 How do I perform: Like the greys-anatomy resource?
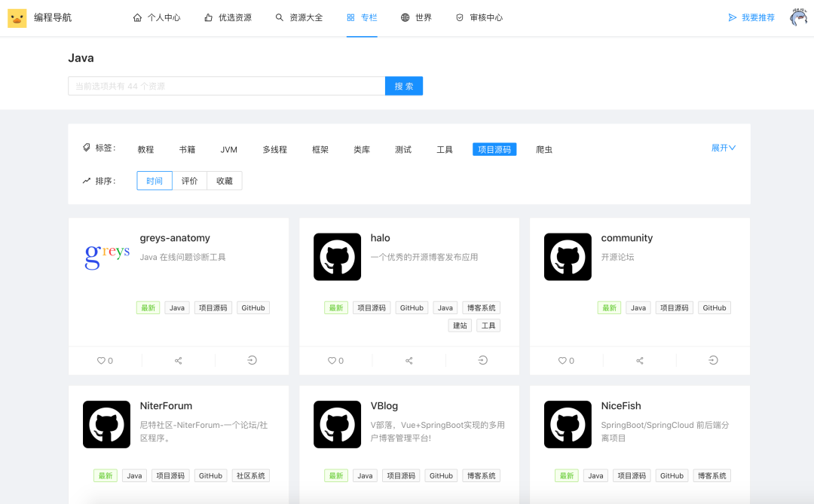(105, 361)
